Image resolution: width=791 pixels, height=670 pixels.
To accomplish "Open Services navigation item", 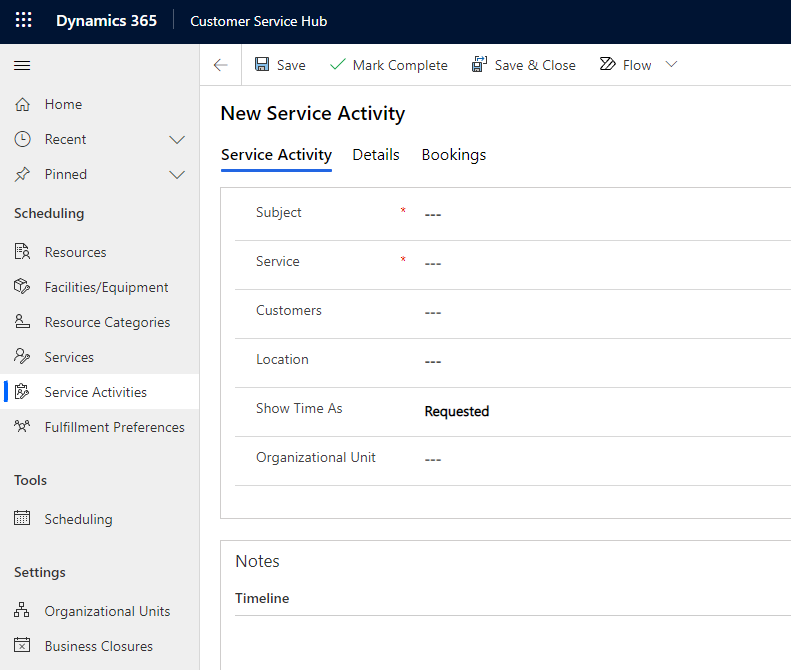I will tap(100, 357).
